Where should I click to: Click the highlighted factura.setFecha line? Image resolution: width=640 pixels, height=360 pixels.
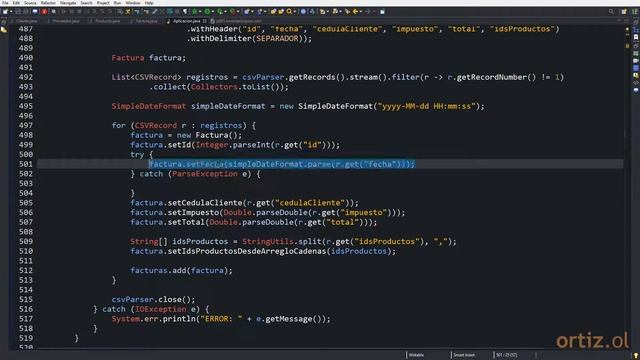click(282, 164)
